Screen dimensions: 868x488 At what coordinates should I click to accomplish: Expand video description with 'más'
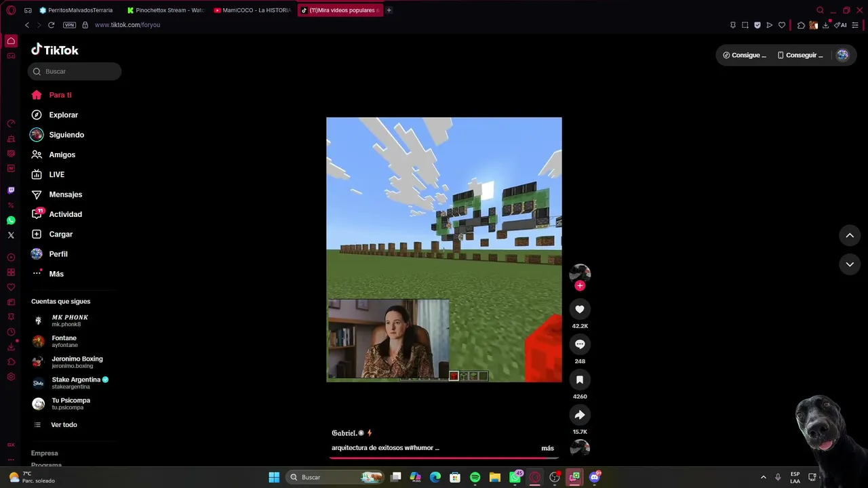click(547, 448)
